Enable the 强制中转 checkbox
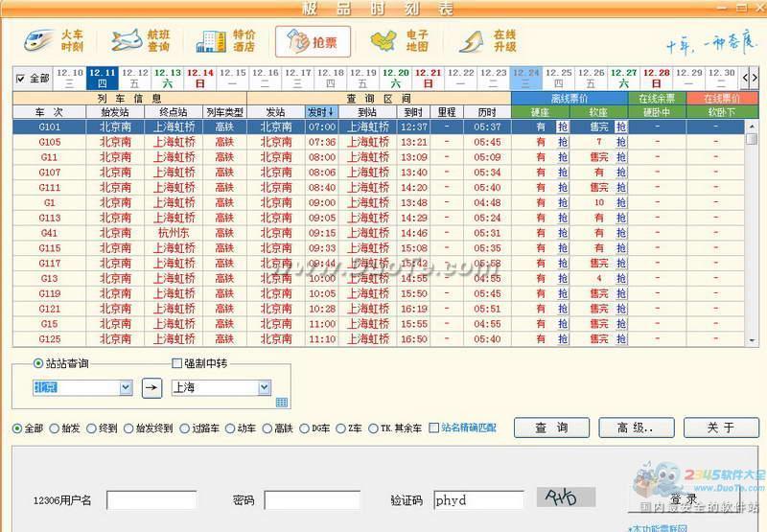 [x=177, y=363]
